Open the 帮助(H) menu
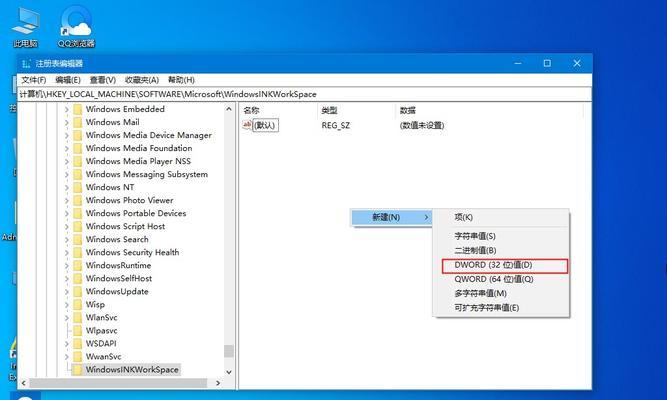 (x=181, y=80)
